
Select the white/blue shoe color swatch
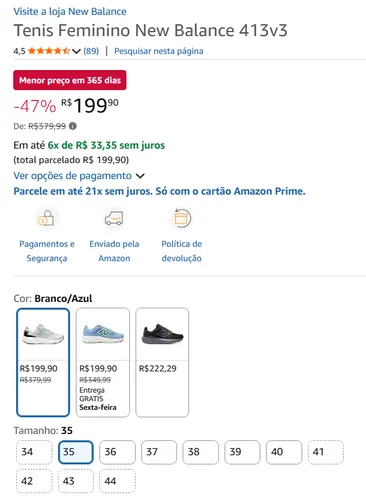click(x=43, y=362)
